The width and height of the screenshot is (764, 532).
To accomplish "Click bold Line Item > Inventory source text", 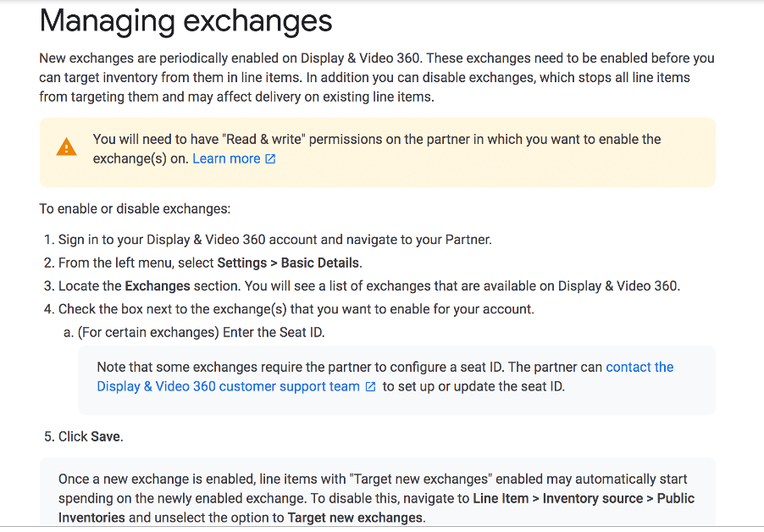I will (x=558, y=498).
